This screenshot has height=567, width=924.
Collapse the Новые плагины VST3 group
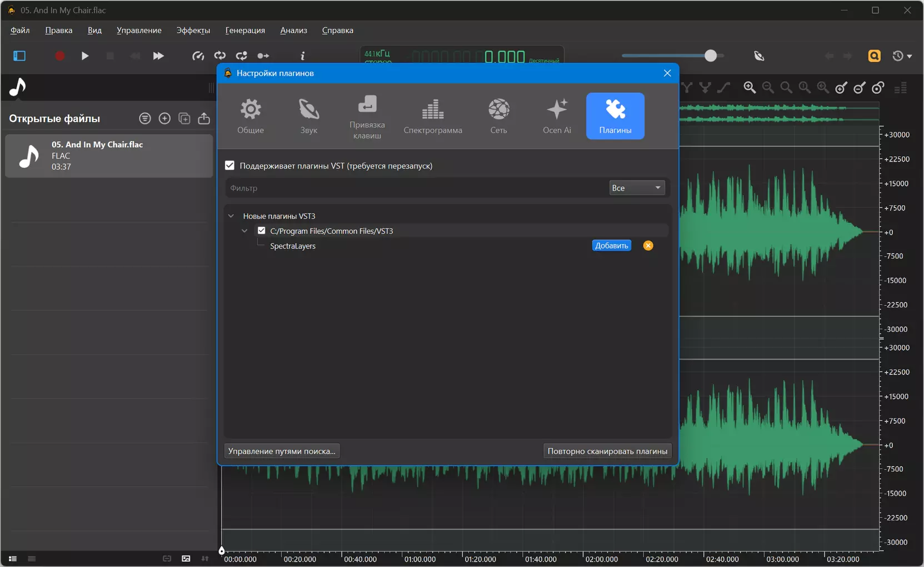pos(231,216)
